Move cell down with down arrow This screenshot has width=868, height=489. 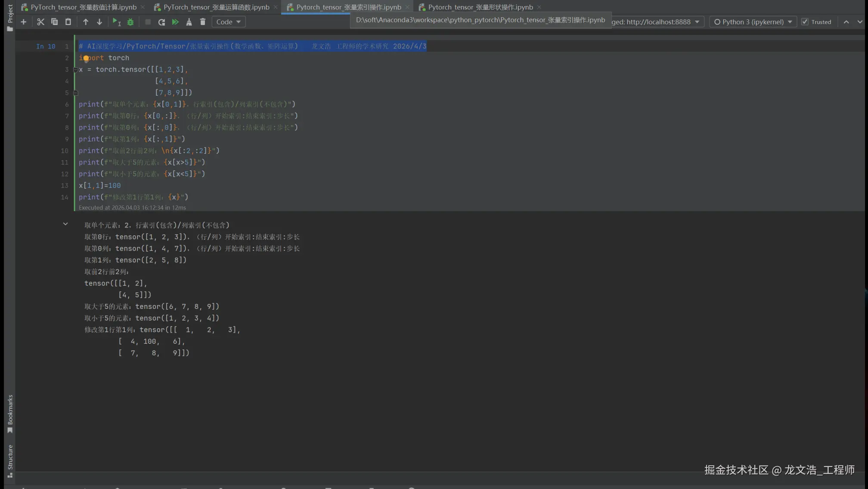tap(99, 22)
